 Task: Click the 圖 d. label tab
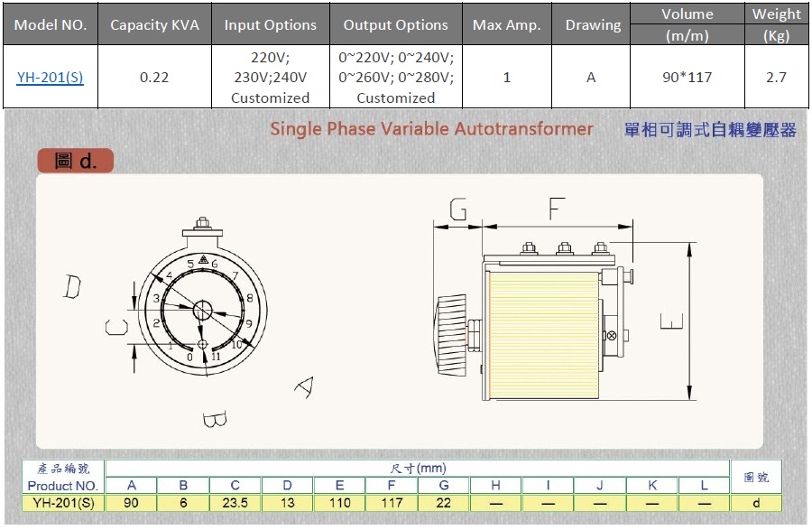point(76,160)
